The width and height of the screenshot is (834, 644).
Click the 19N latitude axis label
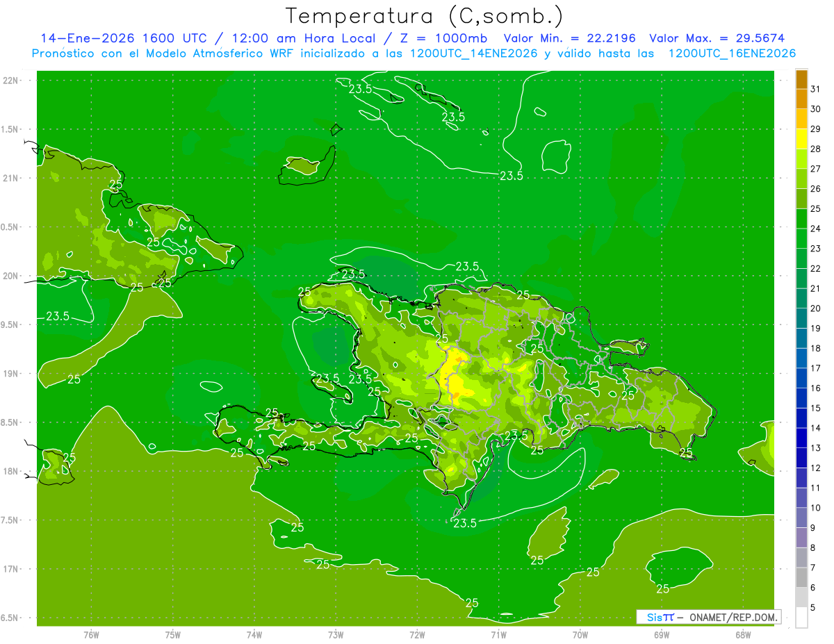point(11,373)
